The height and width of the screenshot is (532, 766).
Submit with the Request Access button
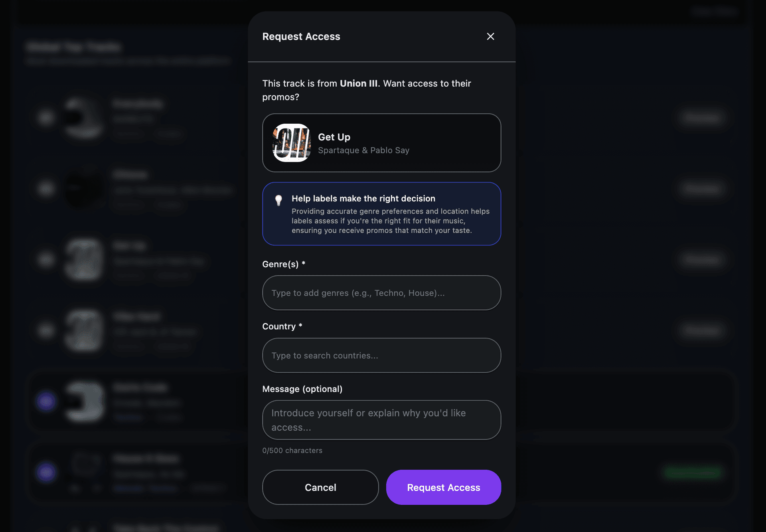(x=443, y=487)
